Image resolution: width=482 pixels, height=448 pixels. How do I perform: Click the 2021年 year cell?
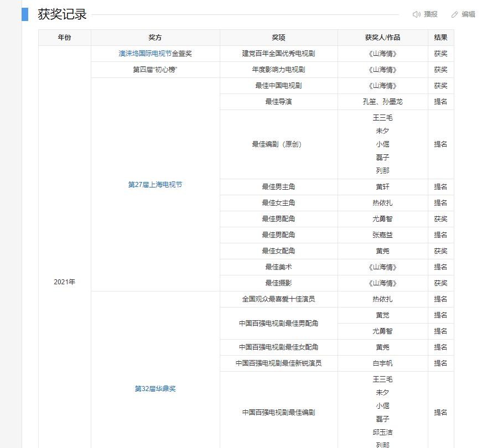coord(65,282)
